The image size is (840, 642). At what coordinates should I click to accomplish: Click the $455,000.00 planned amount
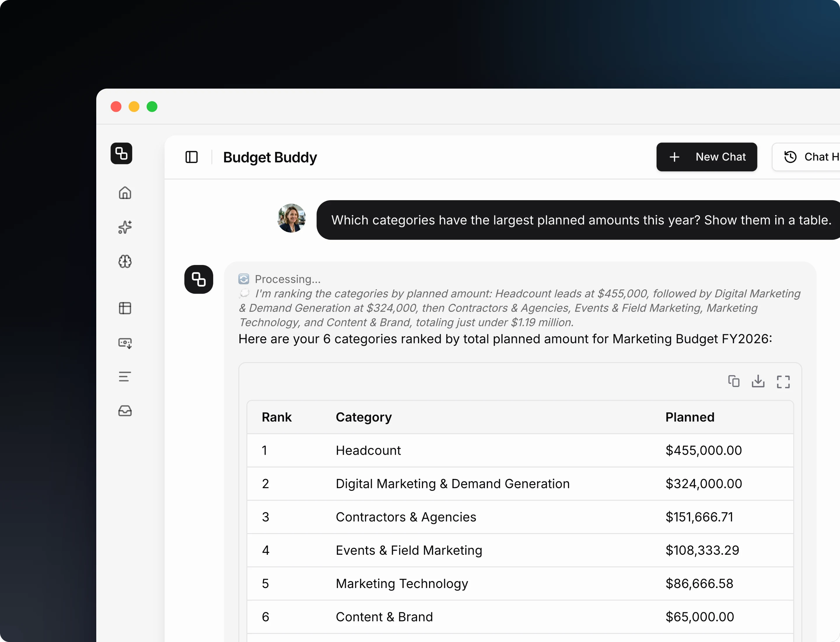pyautogui.click(x=703, y=451)
